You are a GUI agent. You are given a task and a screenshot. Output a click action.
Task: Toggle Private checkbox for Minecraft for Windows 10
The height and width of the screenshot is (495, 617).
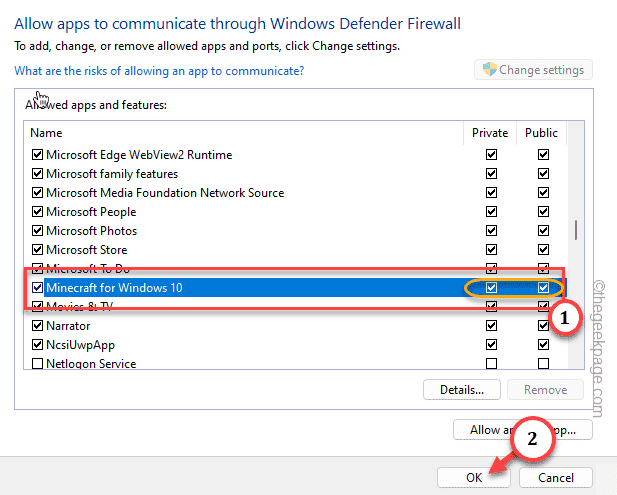491,288
